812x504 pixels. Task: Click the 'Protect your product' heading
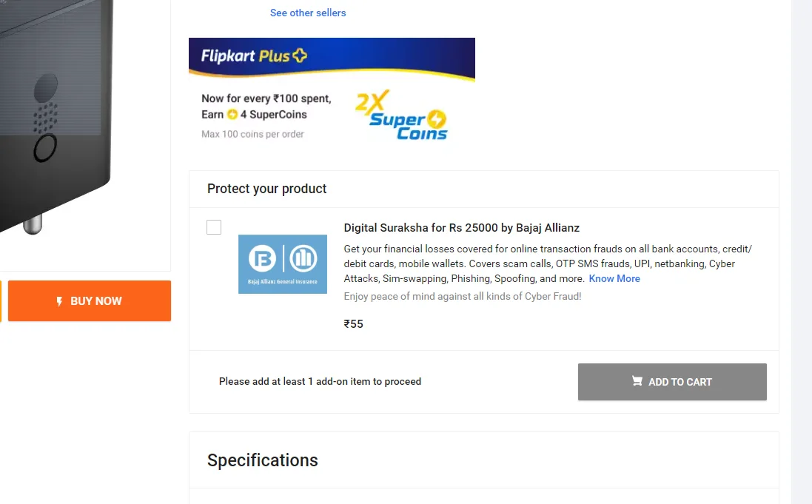pyautogui.click(x=266, y=189)
